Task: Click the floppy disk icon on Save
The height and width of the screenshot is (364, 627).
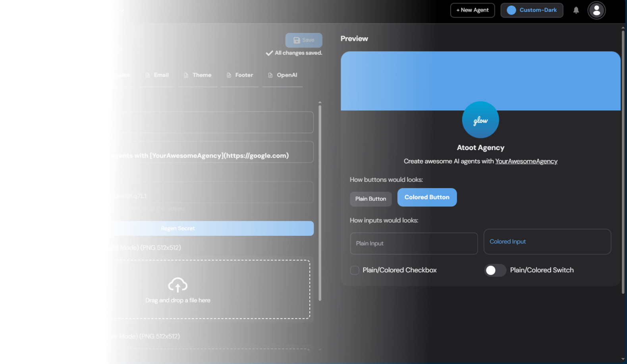Action: coord(297,40)
